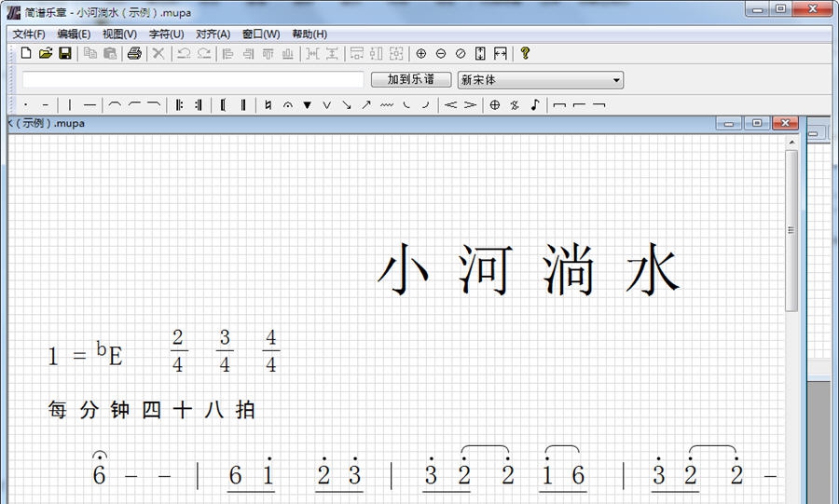The image size is (839, 504).
Task: Insert the segno symbol
Action: pyautogui.click(x=515, y=105)
